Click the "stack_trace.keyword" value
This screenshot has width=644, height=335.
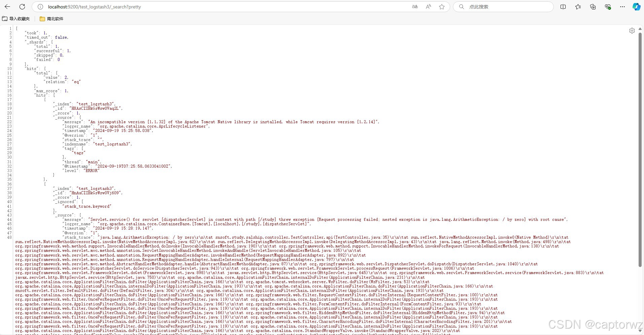[87, 206]
